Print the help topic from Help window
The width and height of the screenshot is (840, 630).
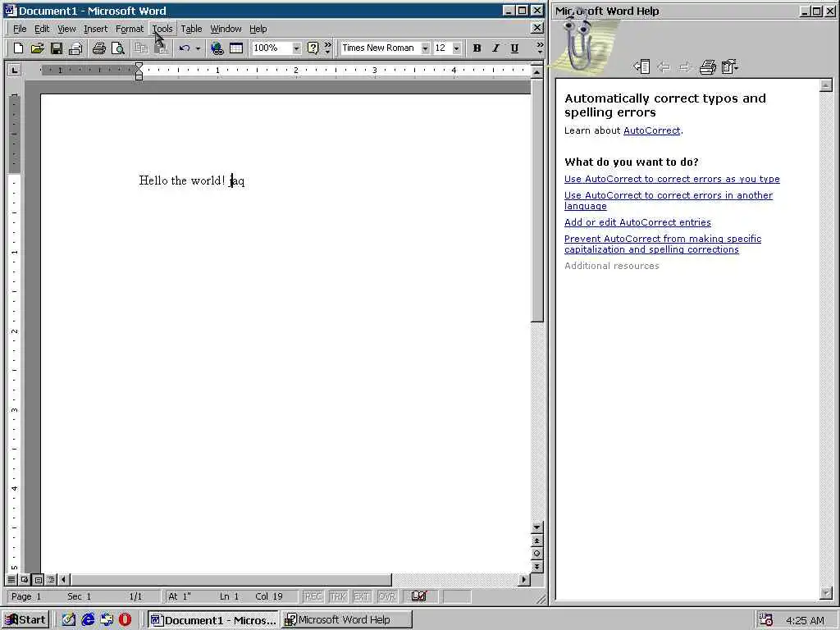click(708, 66)
